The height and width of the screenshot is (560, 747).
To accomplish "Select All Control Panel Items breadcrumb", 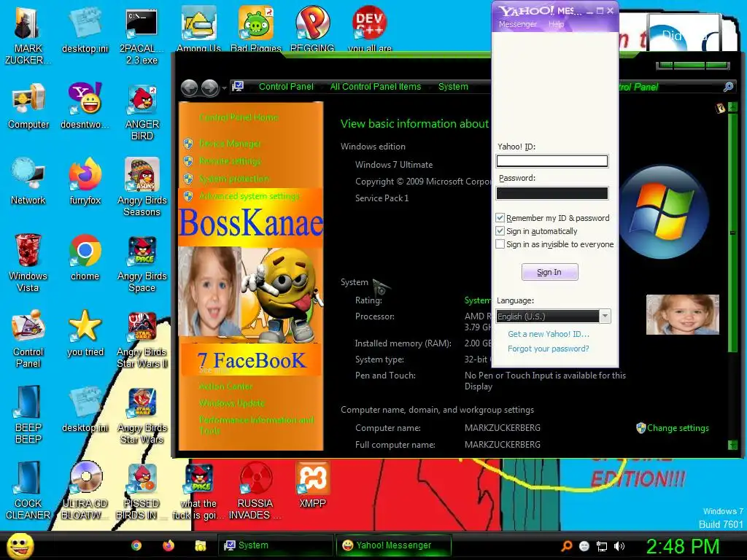I will pos(376,87).
